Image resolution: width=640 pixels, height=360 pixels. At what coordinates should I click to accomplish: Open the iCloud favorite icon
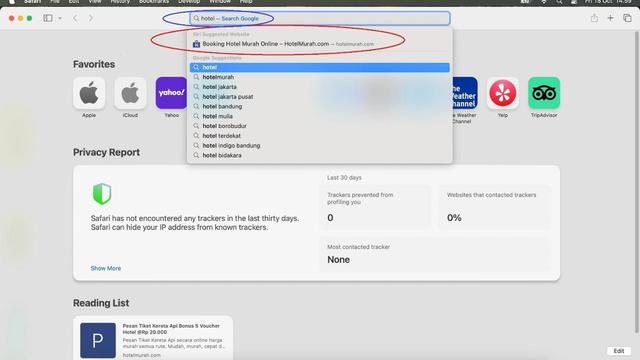click(x=130, y=93)
